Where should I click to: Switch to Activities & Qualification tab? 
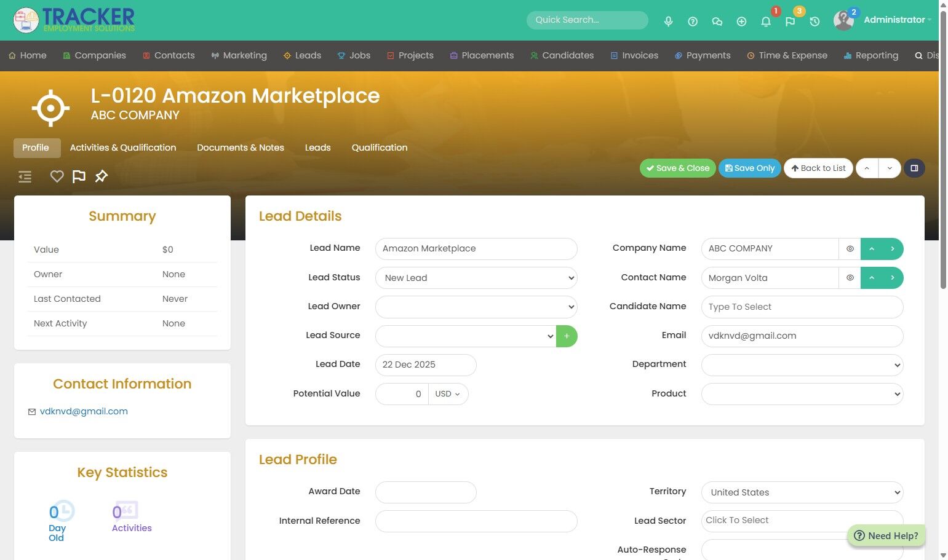(x=123, y=148)
